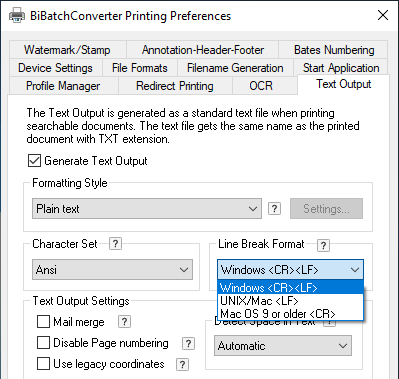Open the Bates Numbering tab
Viewport: 399px width, 379px height.
click(x=334, y=50)
